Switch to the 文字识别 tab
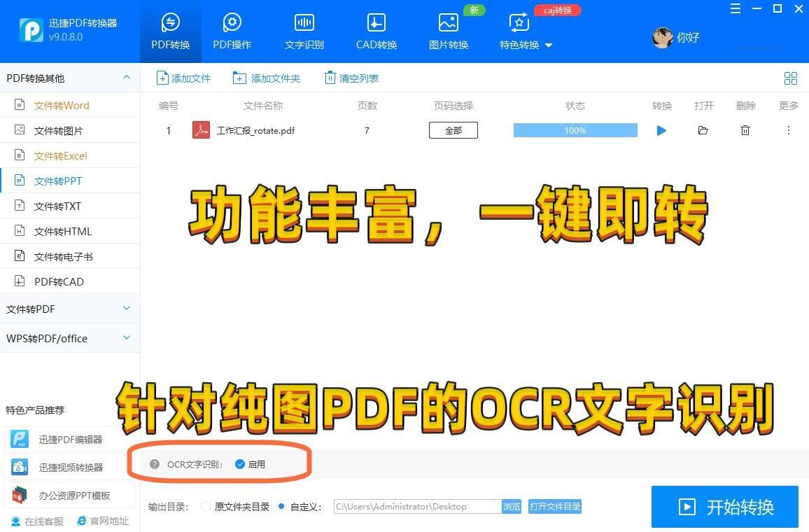 pyautogui.click(x=304, y=31)
